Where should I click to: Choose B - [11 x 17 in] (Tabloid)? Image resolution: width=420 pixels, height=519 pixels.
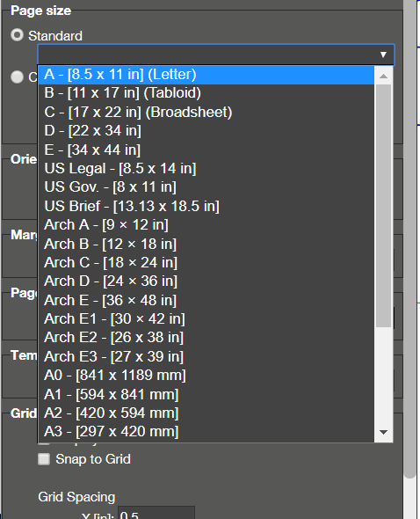[x=206, y=93]
